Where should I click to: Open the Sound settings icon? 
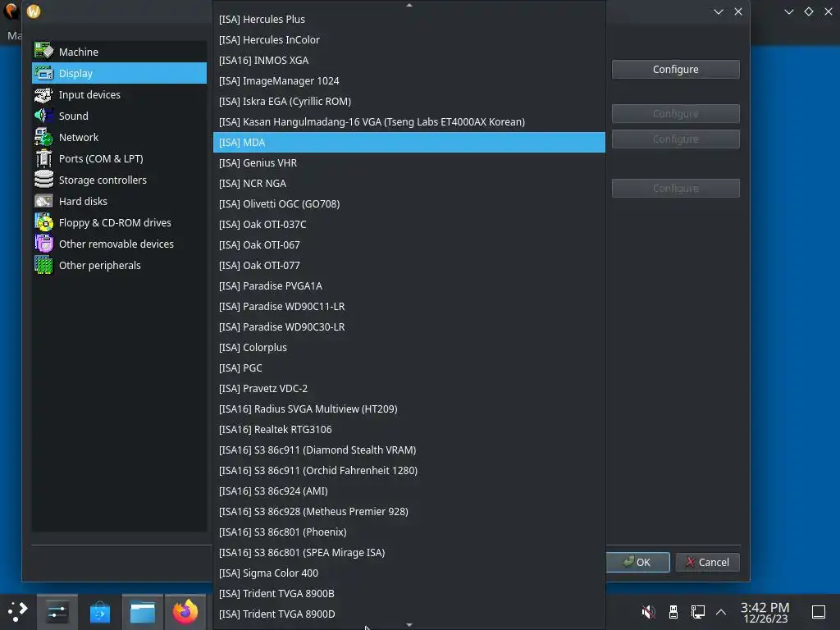coord(44,116)
